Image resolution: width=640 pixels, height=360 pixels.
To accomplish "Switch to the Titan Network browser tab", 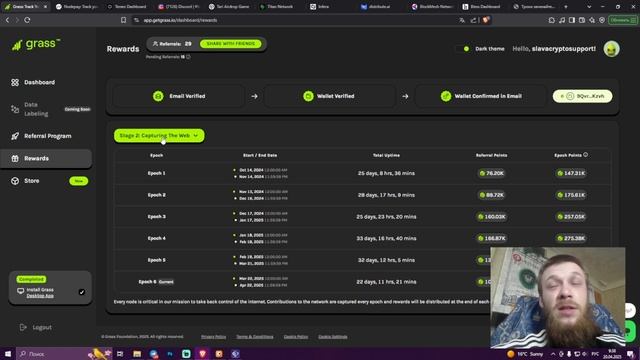I will [280, 7].
